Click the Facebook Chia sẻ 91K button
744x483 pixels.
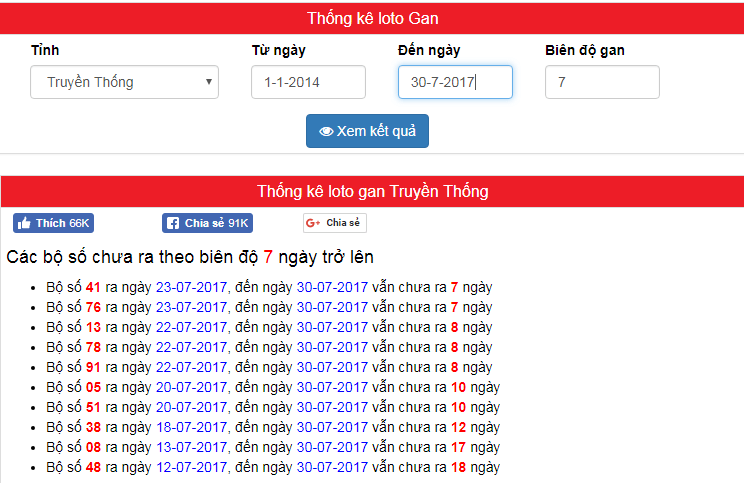[x=207, y=223]
